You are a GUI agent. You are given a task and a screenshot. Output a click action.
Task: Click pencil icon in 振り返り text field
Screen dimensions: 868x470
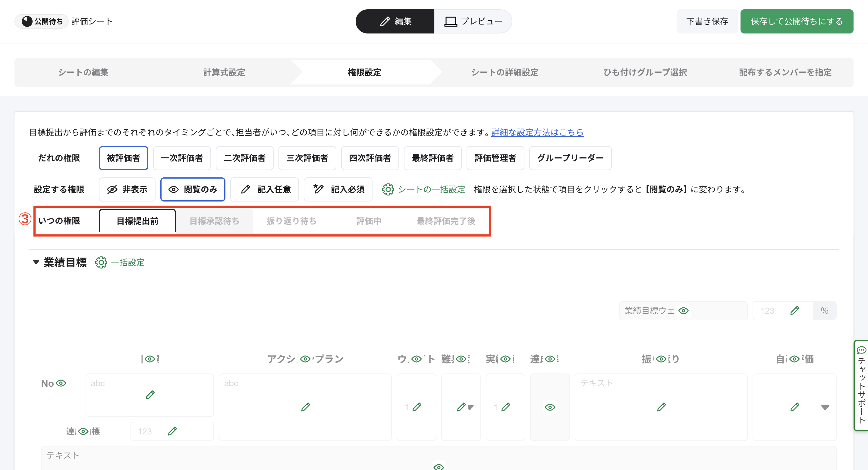click(x=661, y=407)
